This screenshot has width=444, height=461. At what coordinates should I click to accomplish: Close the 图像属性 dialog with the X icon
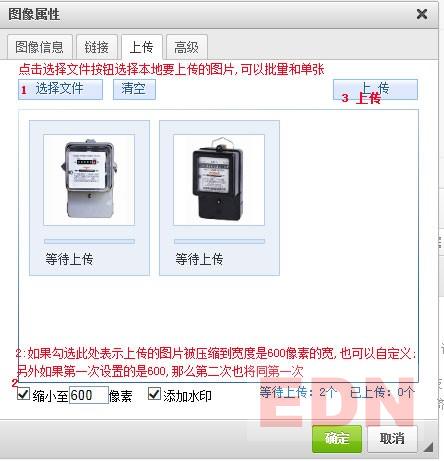click(422, 14)
